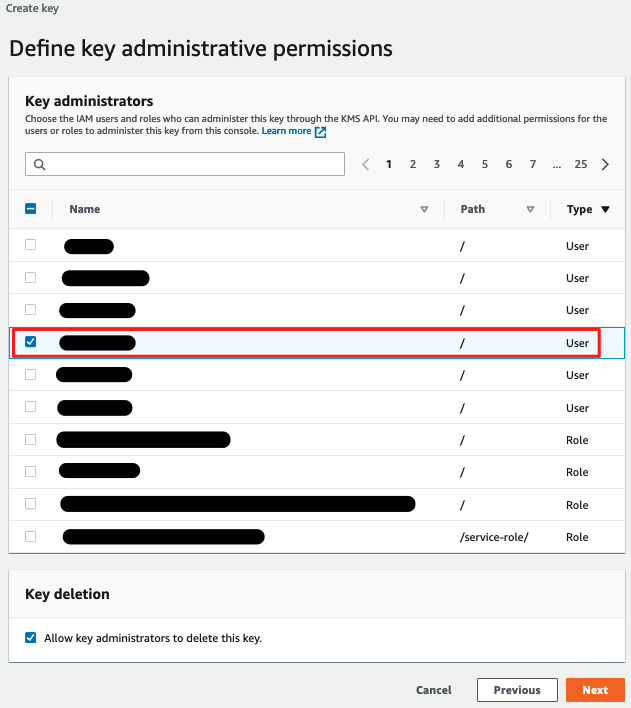The width and height of the screenshot is (631, 708).
Task: Uncheck the selected highlighted User row checkbox
Action: (30, 342)
